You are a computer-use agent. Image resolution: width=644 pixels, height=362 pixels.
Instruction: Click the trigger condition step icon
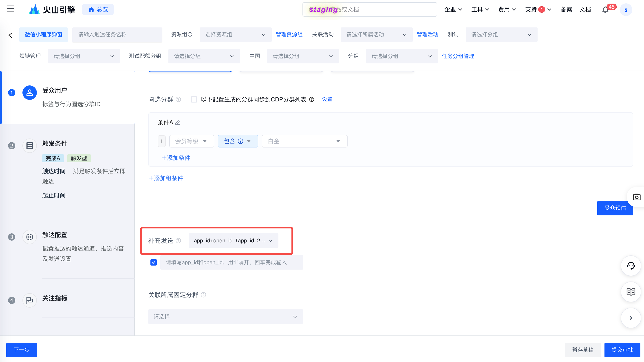[x=29, y=146]
